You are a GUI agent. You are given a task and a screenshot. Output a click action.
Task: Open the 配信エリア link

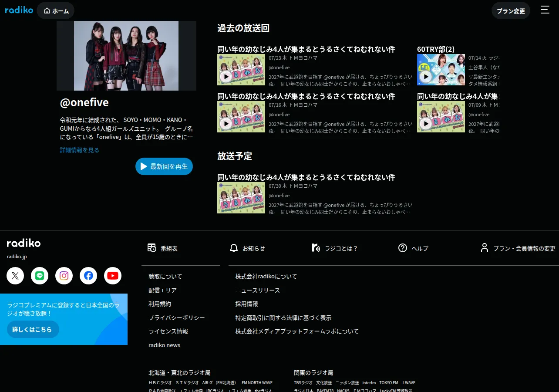[x=162, y=290]
